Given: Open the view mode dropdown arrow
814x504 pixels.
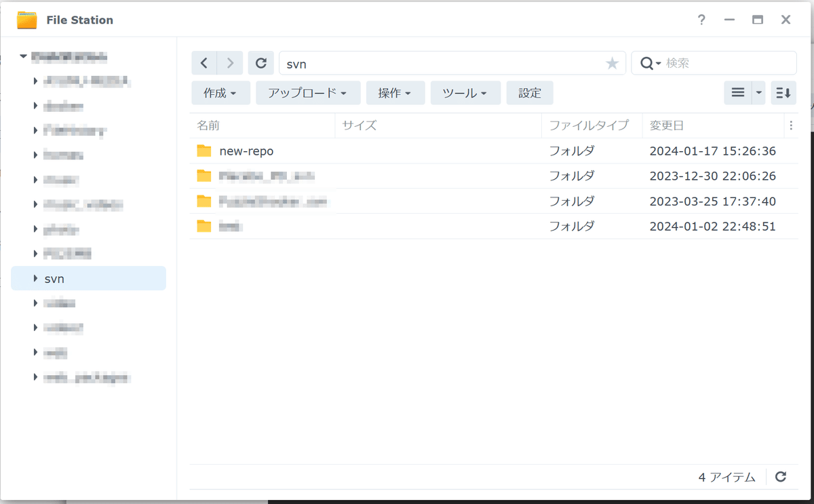Looking at the screenshot, I should coord(759,93).
